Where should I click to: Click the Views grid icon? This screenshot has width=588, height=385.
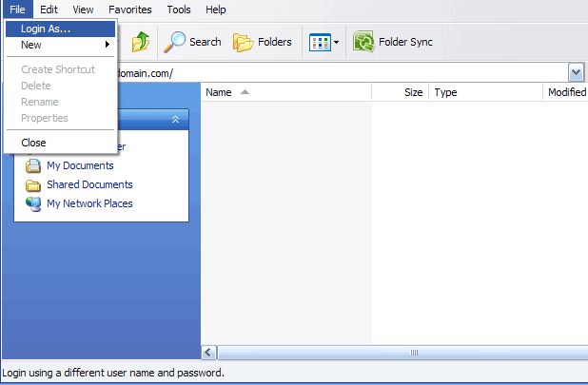point(320,42)
